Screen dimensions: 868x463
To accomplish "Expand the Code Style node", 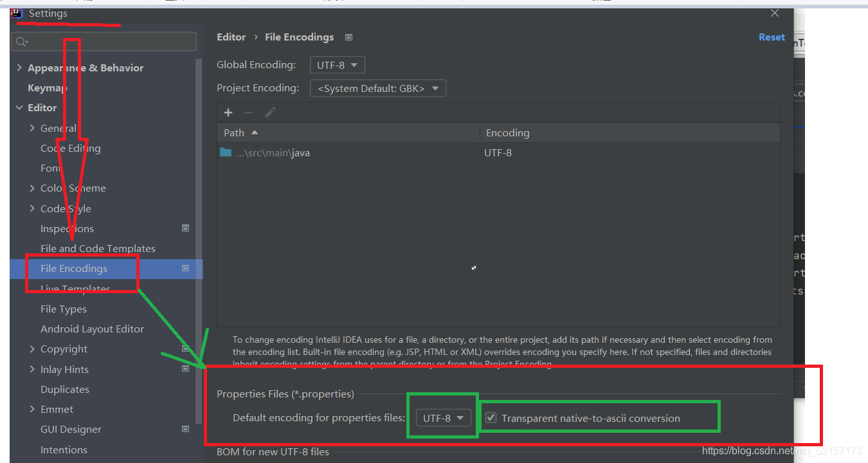I will [x=32, y=208].
